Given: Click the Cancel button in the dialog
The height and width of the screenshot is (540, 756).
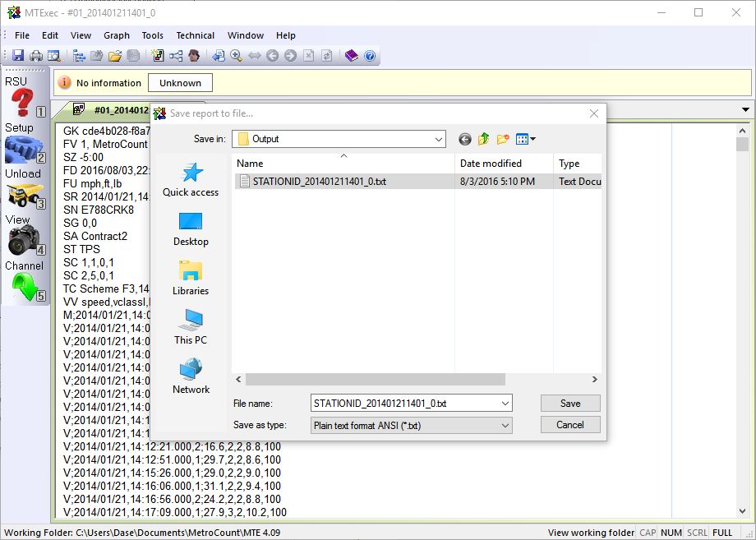Looking at the screenshot, I should 570,425.
